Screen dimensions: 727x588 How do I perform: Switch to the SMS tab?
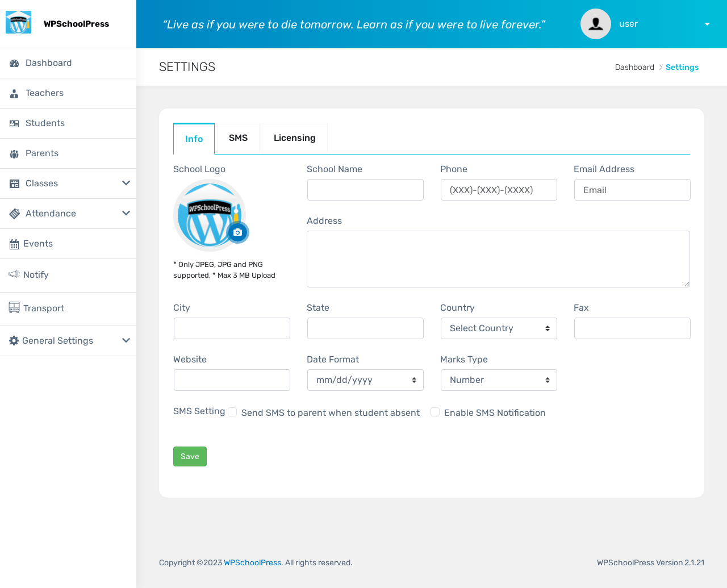coord(238,138)
